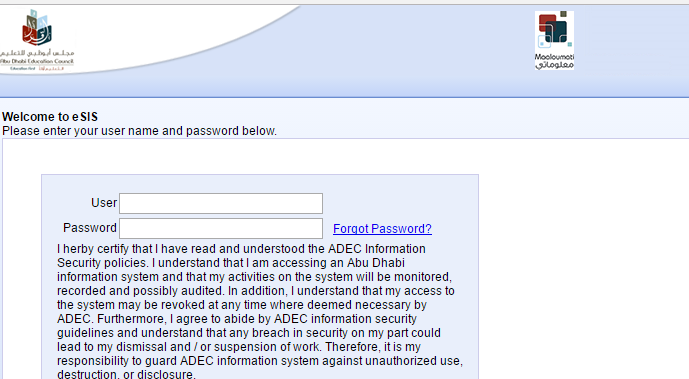Click the 'Please enter your user name' instruction
Screen dimensions: 689x379
[139, 131]
